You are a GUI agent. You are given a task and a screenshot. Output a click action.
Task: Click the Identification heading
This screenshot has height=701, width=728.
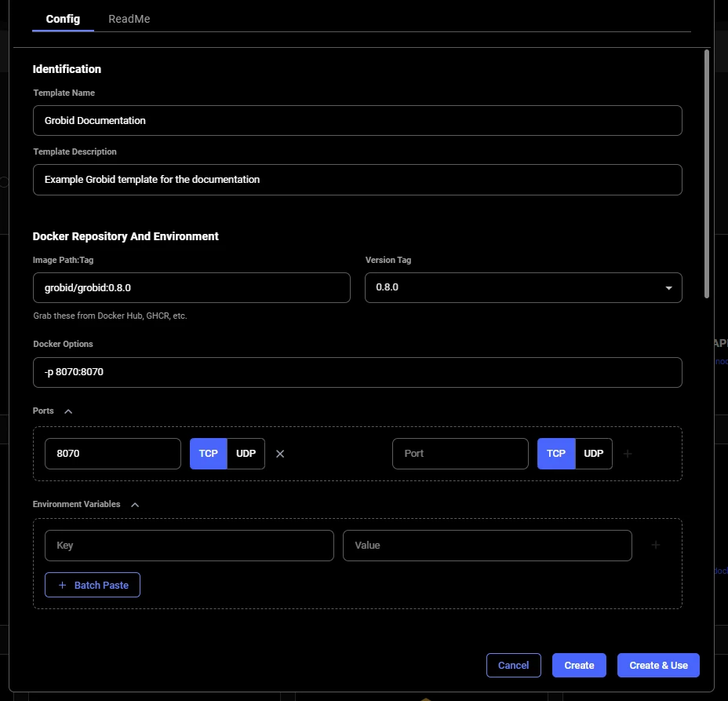(x=67, y=69)
